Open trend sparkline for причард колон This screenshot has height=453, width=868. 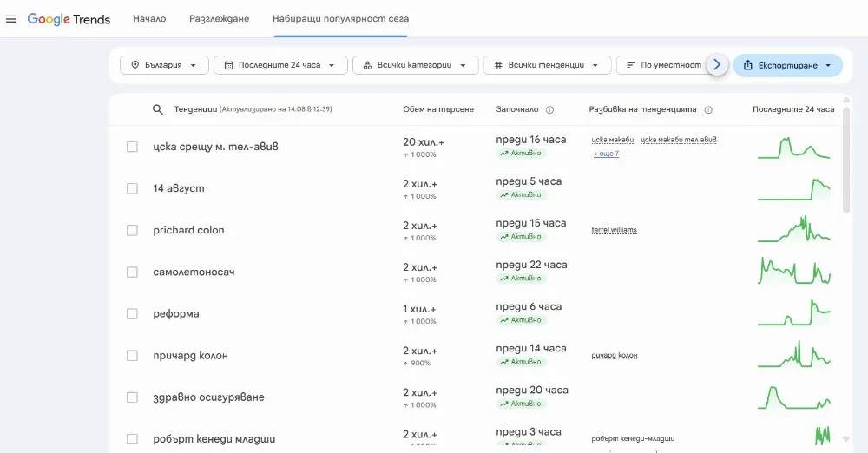tap(793, 354)
